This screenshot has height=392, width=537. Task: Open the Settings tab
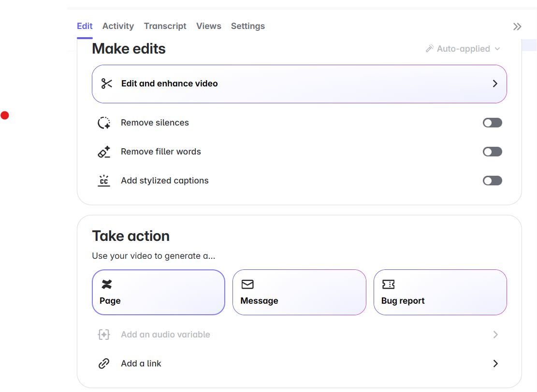coord(248,26)
